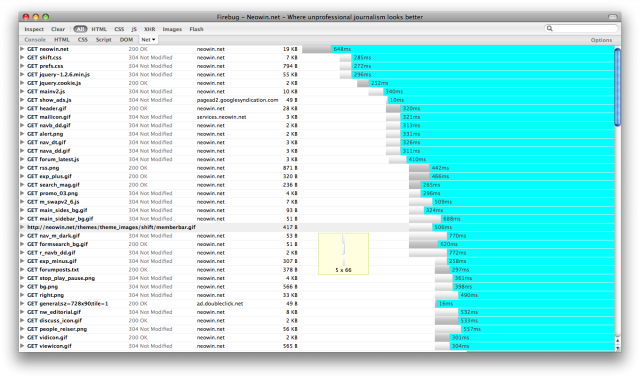Filter requests by JS
Screen dimensions: 640x378
(134, 29)
